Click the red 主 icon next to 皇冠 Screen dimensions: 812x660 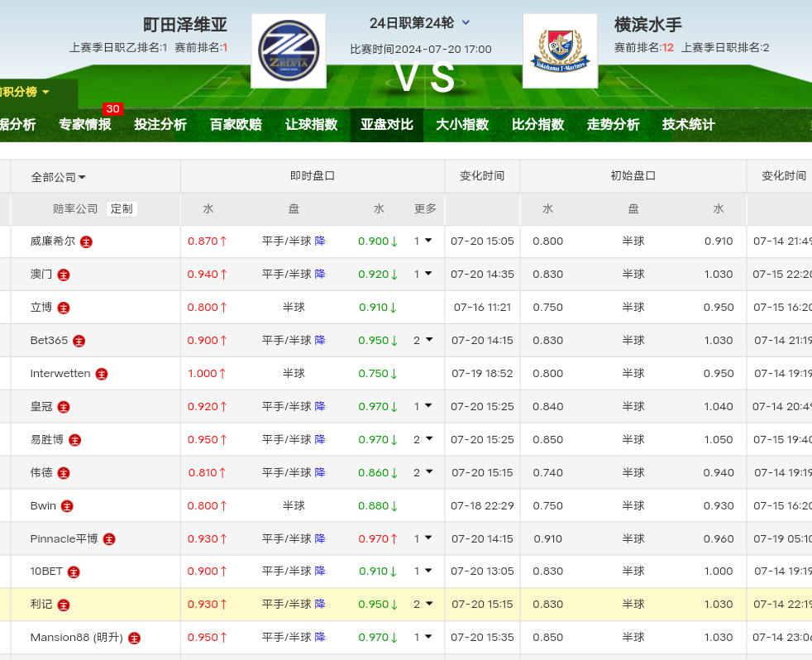click(64, 407)
